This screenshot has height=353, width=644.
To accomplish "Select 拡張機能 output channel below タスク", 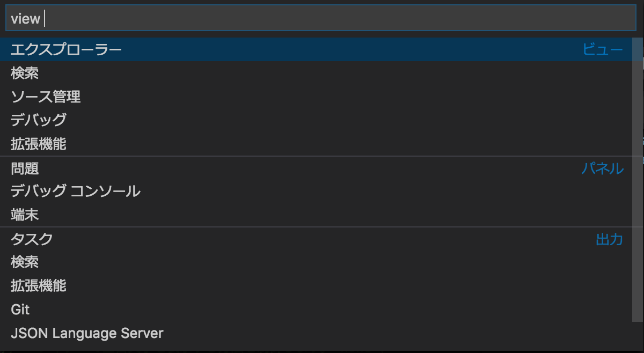I will (39, 286).
